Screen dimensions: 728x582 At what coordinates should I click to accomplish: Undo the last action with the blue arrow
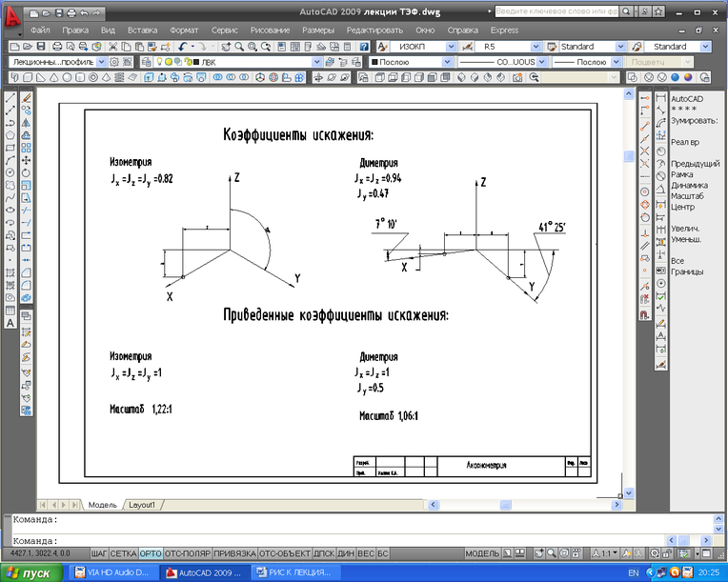182,47
